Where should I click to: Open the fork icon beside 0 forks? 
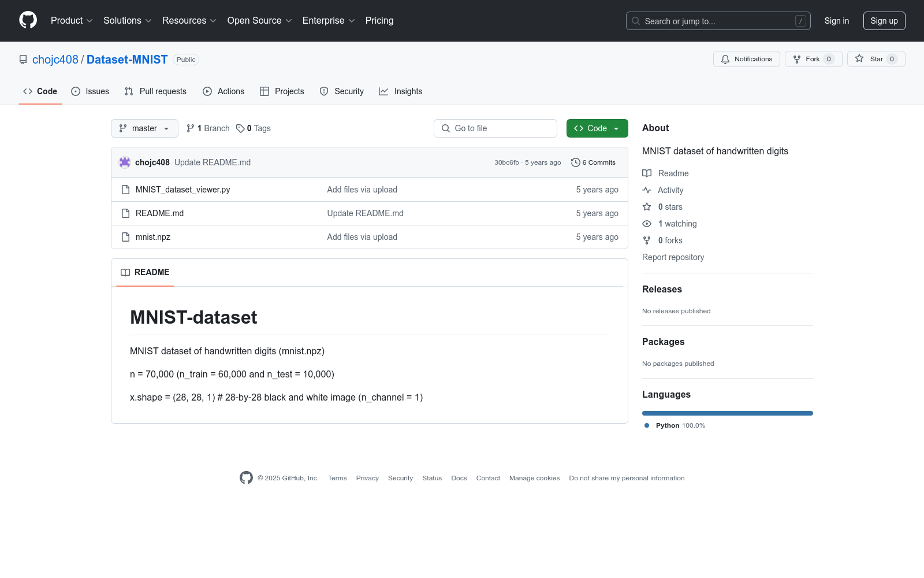point(647,240)
